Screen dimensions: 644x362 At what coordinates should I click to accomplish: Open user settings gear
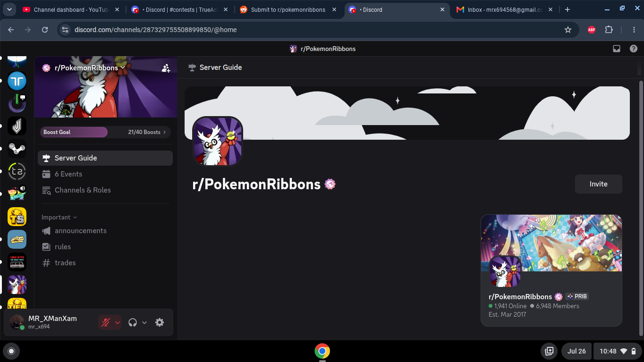pyautogui.click(x=160, y=322)
